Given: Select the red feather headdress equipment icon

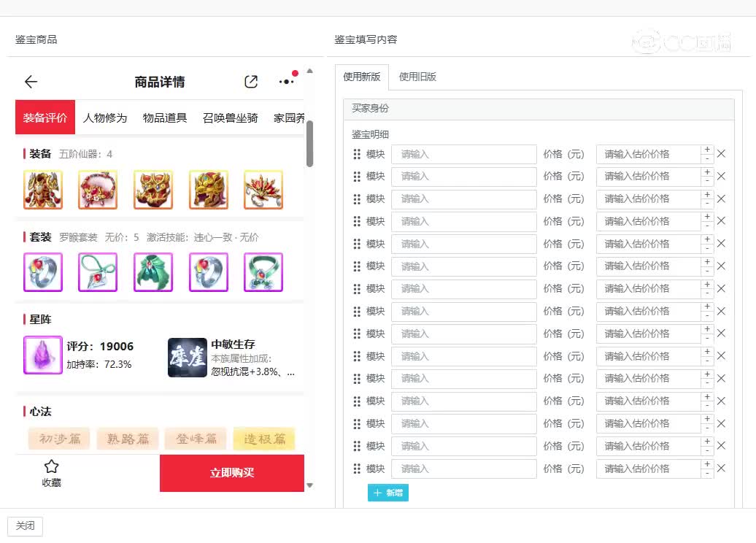Looking at the screenshot, I should [x=263, y=190].
